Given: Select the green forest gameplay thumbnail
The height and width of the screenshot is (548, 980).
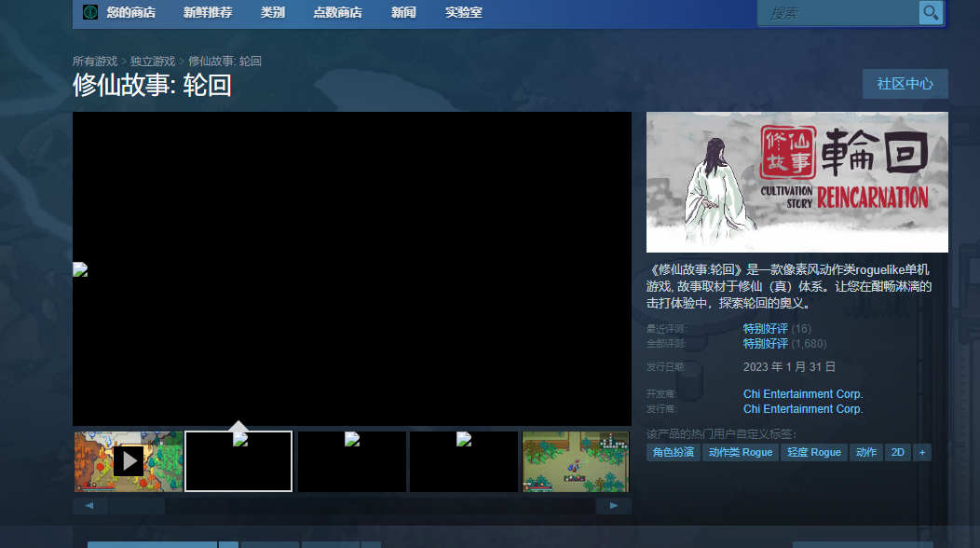Looking at the screenshot, I should coord(576,461).
